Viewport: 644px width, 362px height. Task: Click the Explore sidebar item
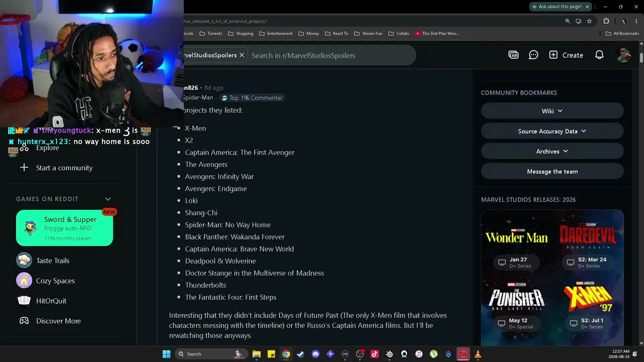[x=47, y=148]
